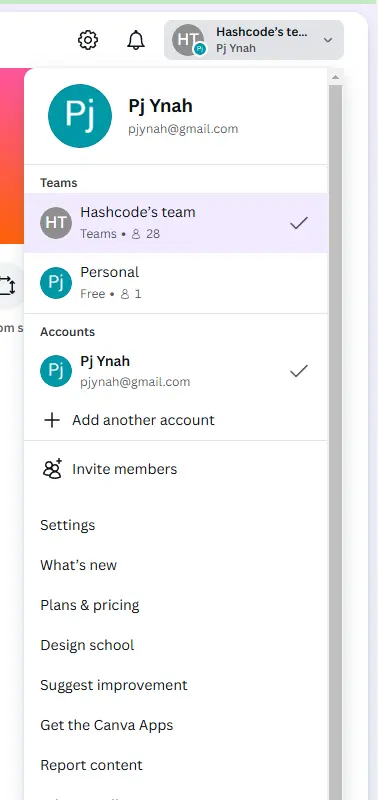Open What's new menu item
Viewport: 378px width, 800px height.
(79, 565)
